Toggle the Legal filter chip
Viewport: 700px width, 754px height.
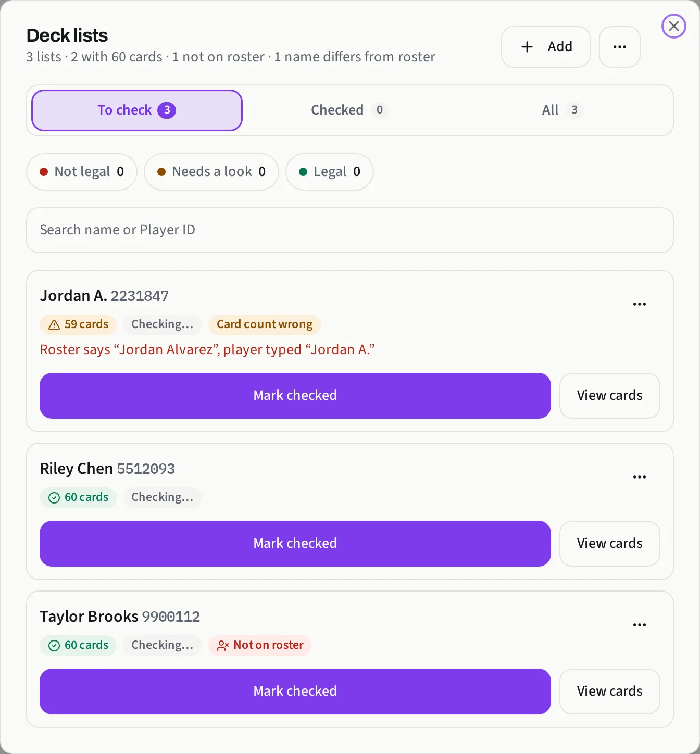(330, 172)
